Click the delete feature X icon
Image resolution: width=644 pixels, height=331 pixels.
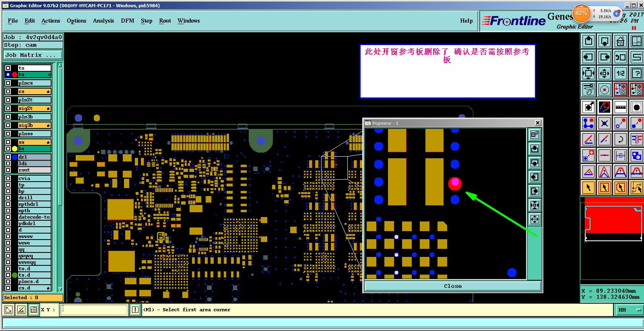(x=605, y=123)
